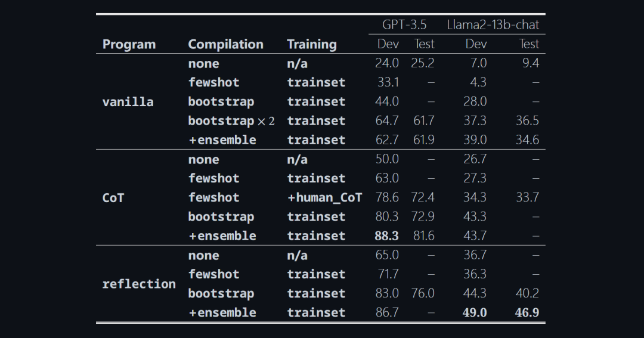Click the CoT program row label
Viewport: 644px width, 338px height.
(113, 197)
